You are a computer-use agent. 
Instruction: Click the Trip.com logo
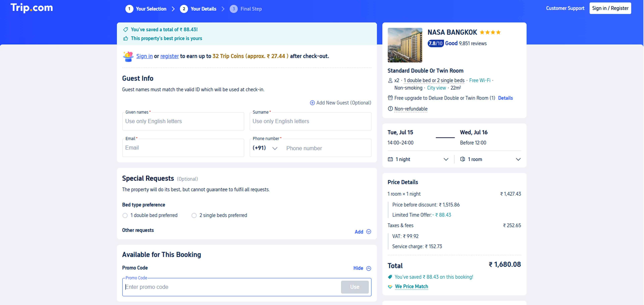32,8
